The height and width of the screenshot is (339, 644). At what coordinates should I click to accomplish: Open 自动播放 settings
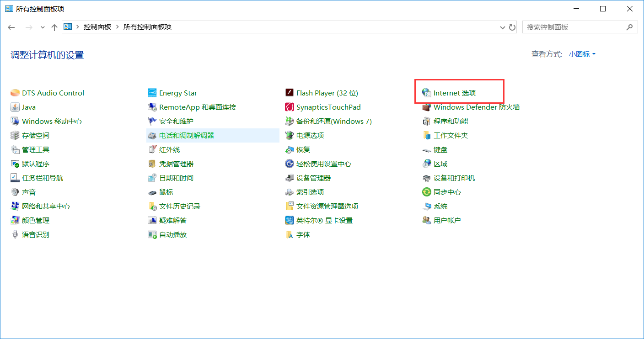(x=173, y=235)
